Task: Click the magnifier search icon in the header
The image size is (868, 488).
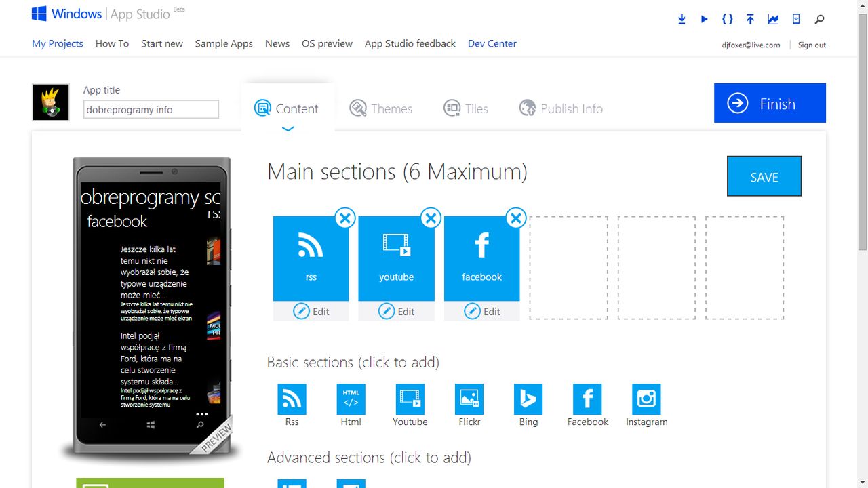Action: (819, 19)
